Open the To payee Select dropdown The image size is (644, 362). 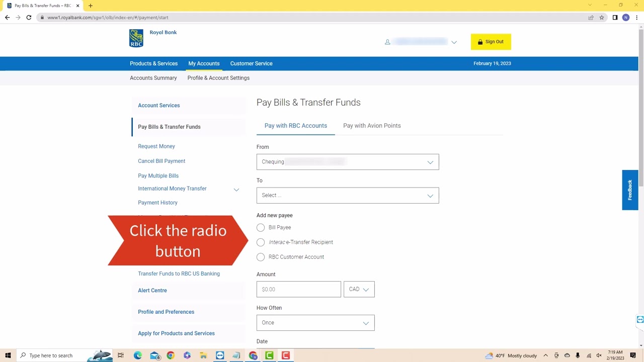pyautogui.click(x=348, y=196)
